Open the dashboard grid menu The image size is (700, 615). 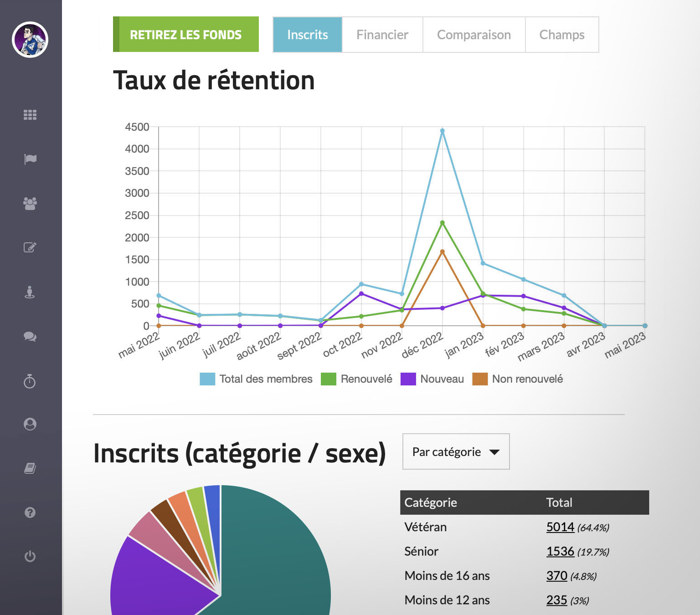tap(30, 115)
